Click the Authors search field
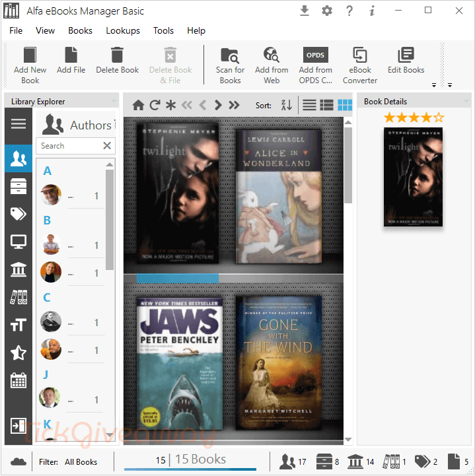 (69, 146)
